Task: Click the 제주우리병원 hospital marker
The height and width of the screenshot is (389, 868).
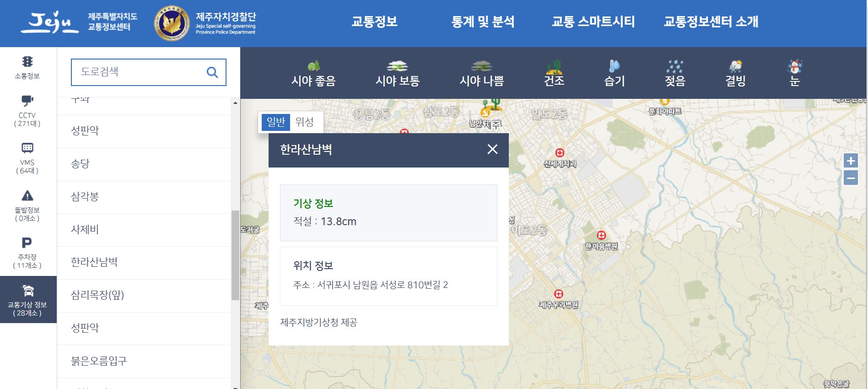Action: click(558, 294)
